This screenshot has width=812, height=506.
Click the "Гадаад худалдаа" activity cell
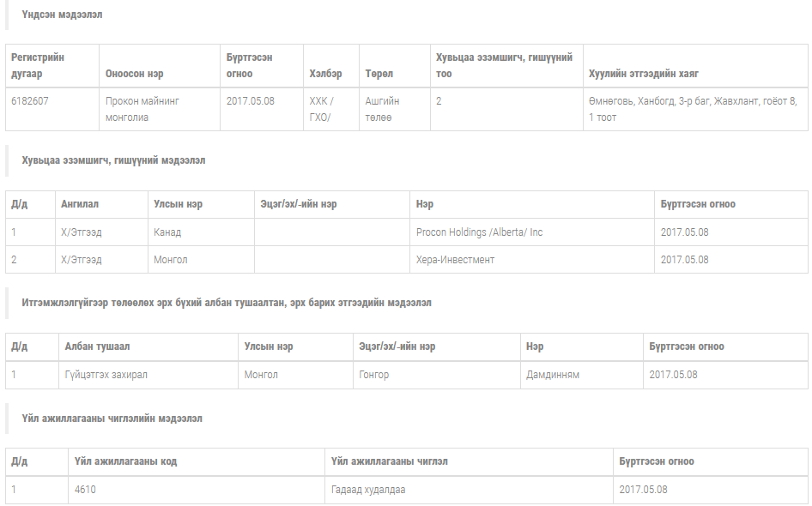coord(367,490)
